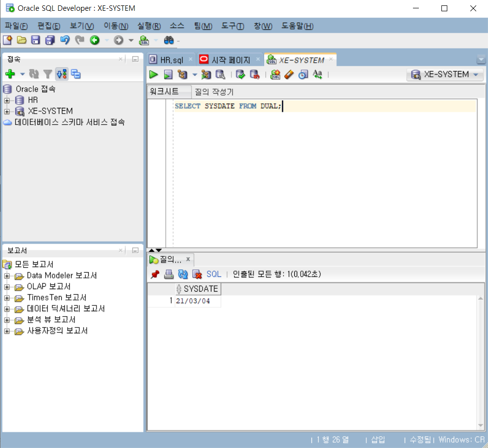488x448 pixels.
Task: Open the 도구(T) menu
Action: 232,26
